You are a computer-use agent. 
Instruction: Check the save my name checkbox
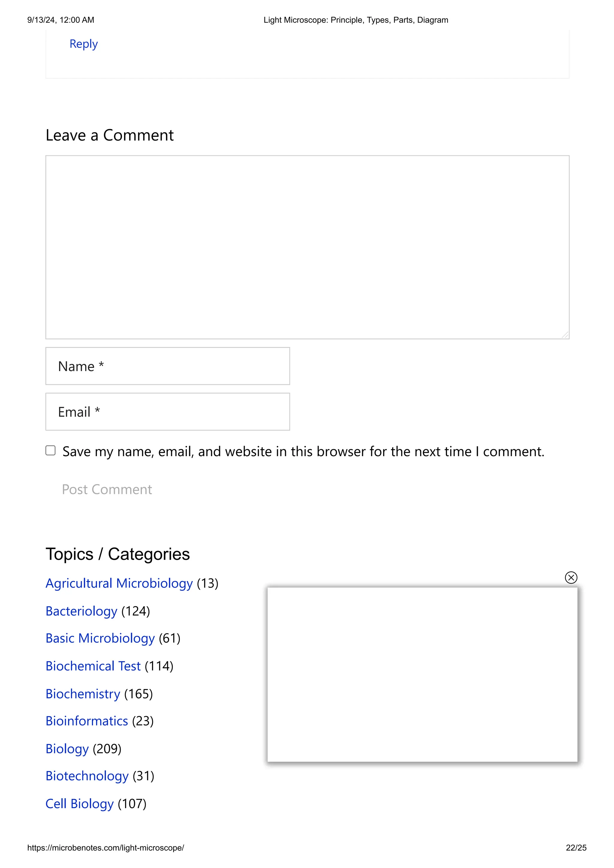tap(51, 450)
